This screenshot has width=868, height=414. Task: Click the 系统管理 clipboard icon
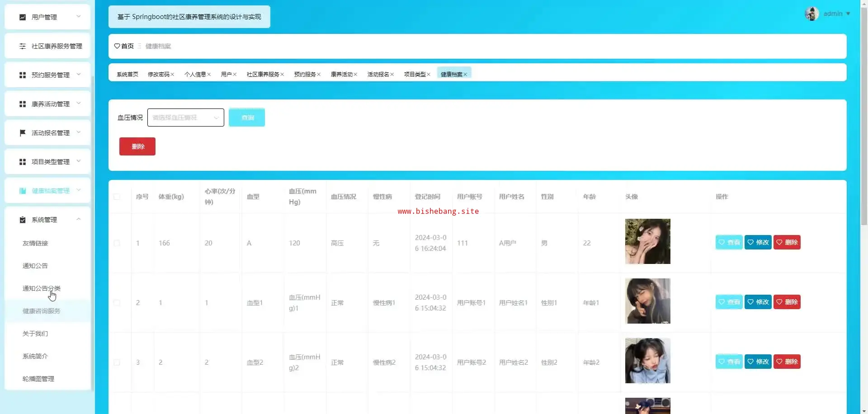23,220
